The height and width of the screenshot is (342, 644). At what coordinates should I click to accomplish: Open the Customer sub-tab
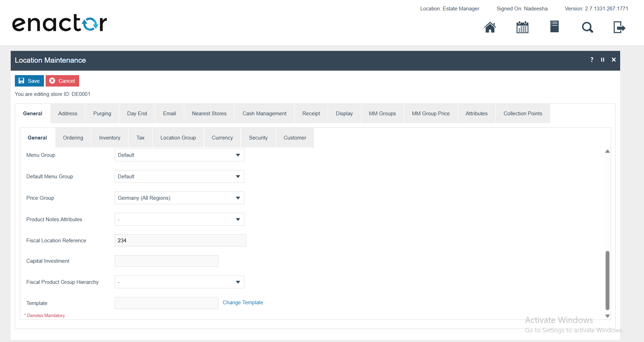click(x=295, y=138)
